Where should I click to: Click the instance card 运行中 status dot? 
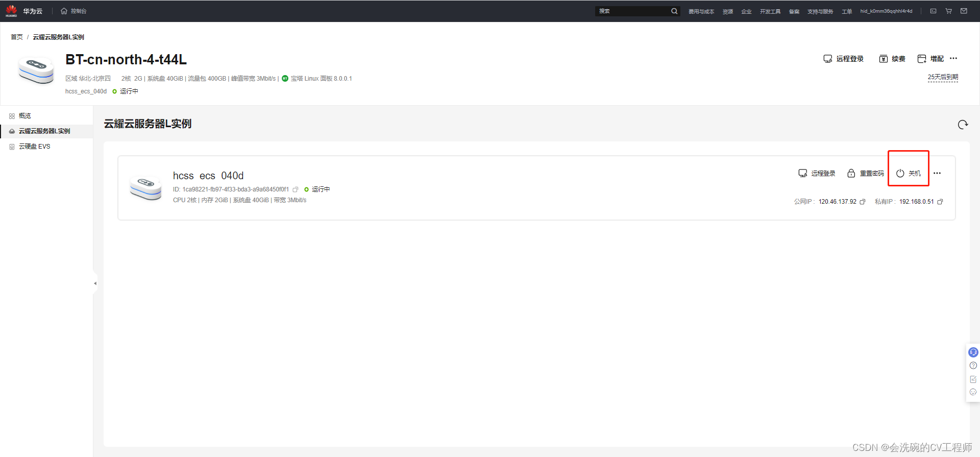306,189
